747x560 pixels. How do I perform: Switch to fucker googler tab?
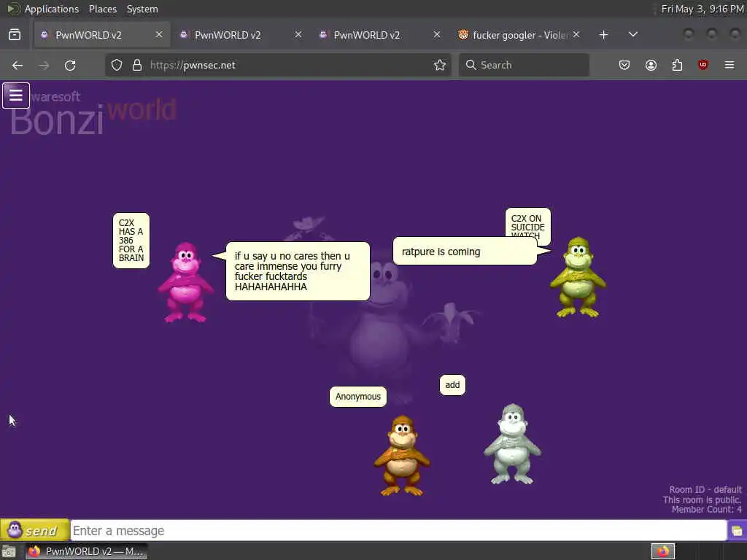tap(520, 35)
